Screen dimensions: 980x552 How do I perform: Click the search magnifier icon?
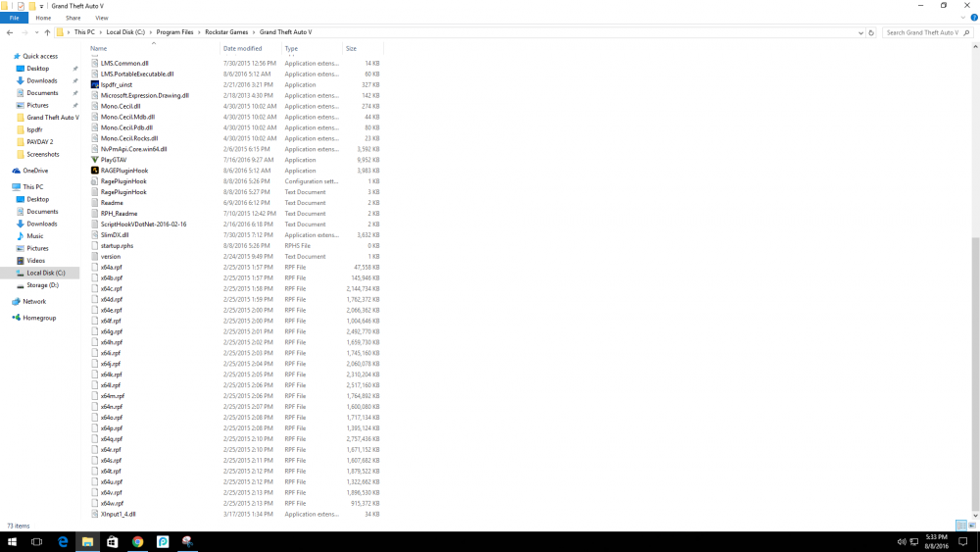[x=967, y=32]
